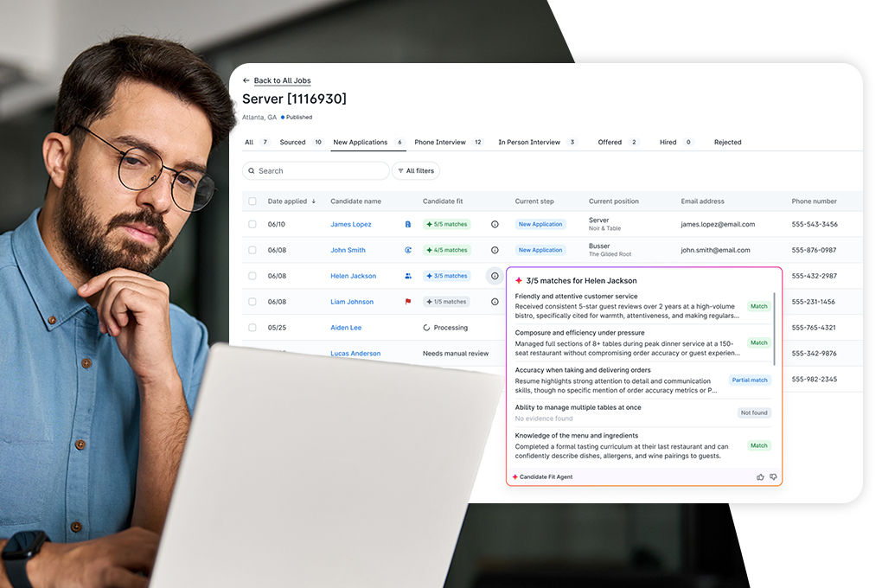Open John Smith candidate profile
882x588 pixels.
[348, 251]
